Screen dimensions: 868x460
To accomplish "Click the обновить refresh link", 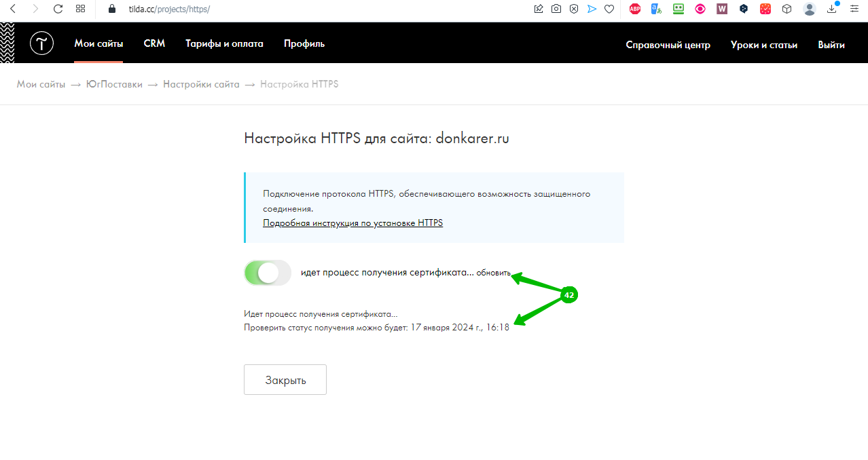I will [494, 273].
